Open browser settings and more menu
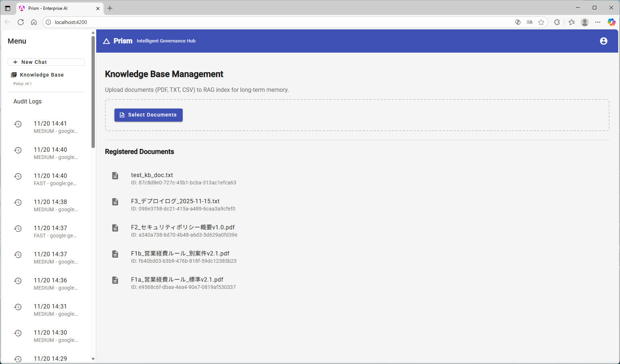 pos(598,22)
